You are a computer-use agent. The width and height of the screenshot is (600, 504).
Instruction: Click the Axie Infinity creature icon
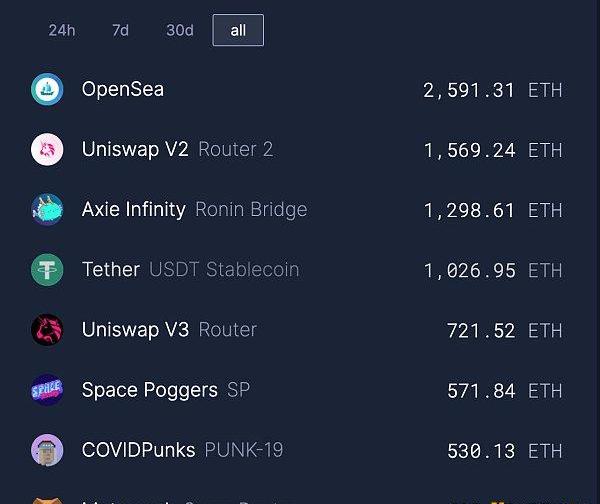(47, 210)
